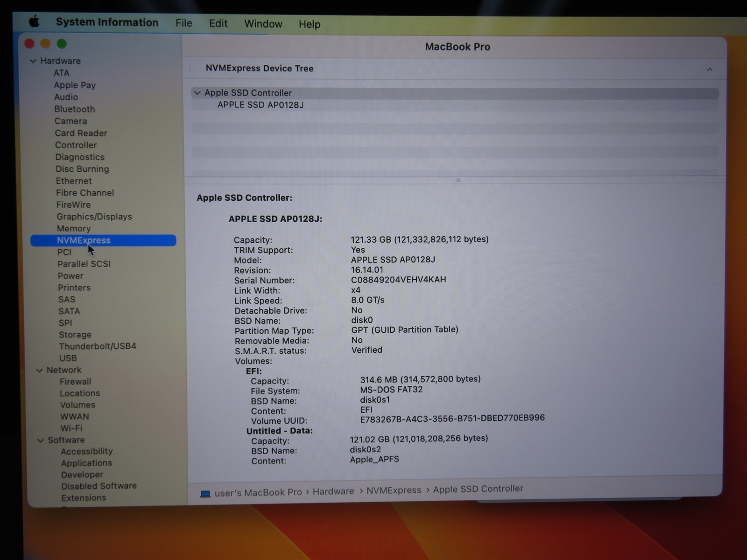747x560 pixels.
Task: Select Bluetooth in the sidebar
Action: (74, 109)
